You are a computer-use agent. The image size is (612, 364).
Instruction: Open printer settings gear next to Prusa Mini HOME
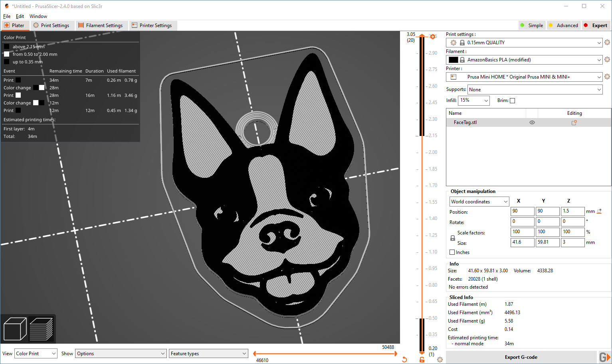click(x=607, y=77)
